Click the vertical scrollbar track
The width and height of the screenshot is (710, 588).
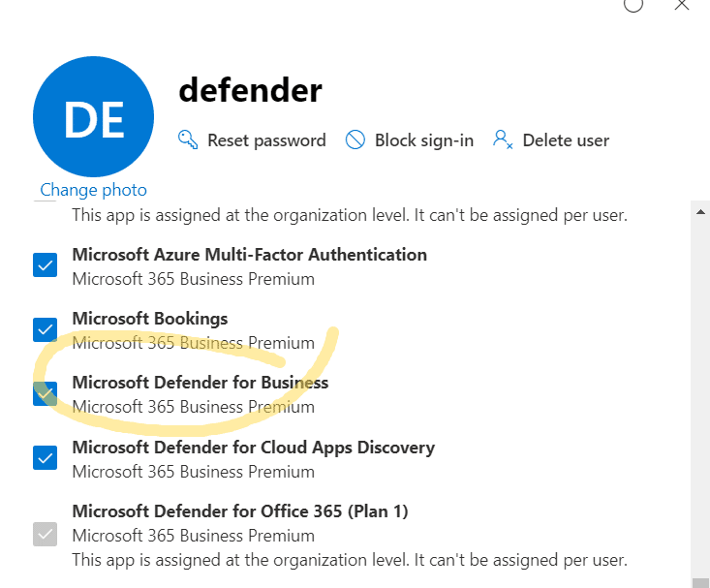click(700, 394)
